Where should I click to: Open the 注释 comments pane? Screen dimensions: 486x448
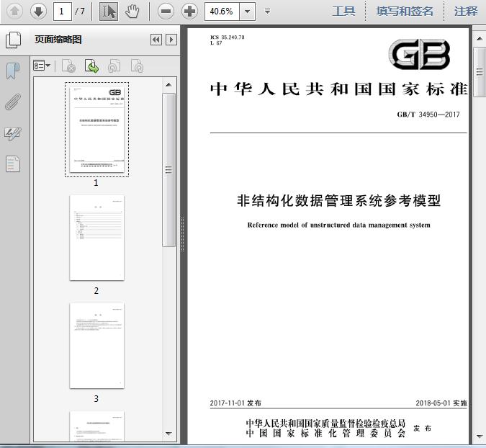click(x=466, y=12)
